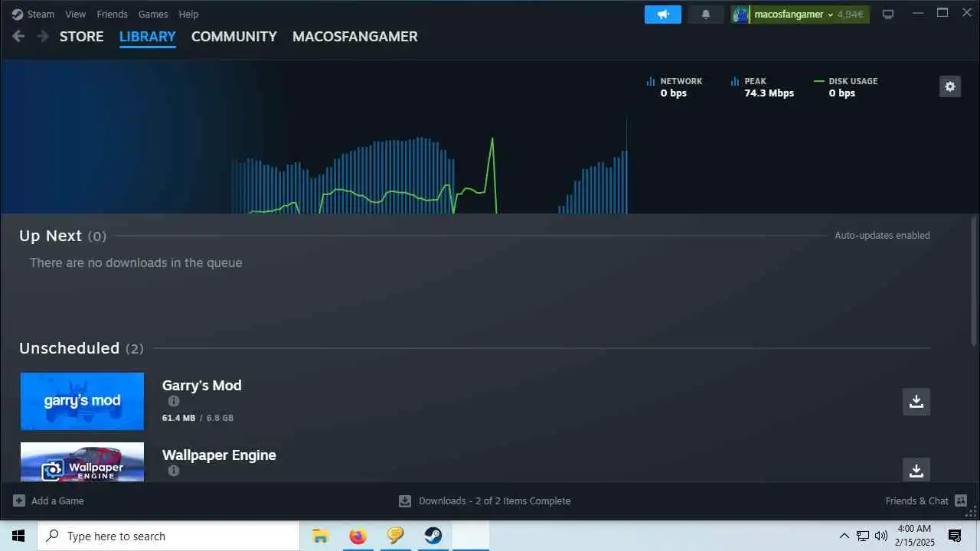Open the Wallpaper Engine thumbnail
The image size is (980, 551).
tap(82, 462)
